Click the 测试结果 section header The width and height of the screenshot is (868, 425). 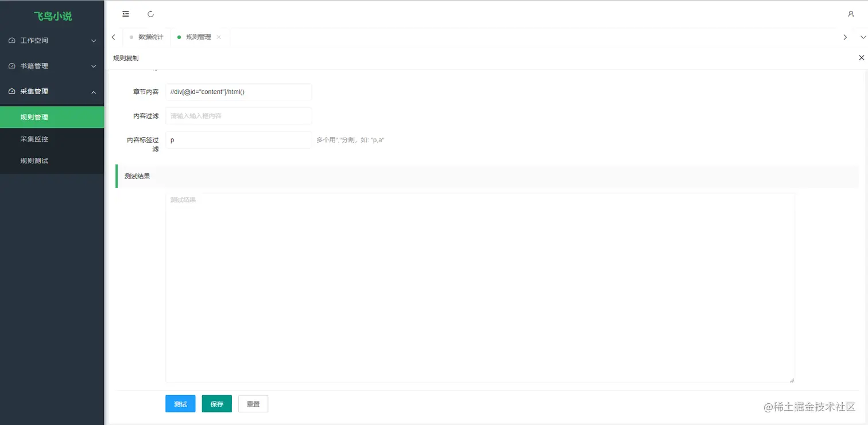click(x=487, y=176)
